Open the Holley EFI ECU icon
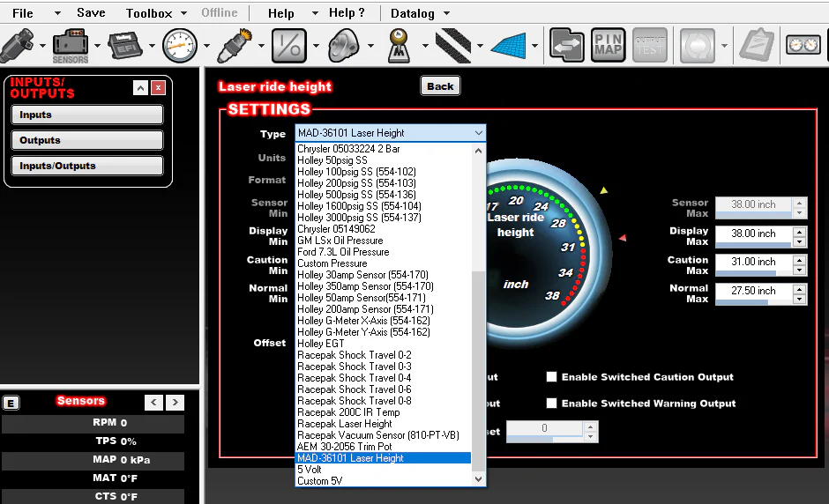829x504 pixels. click(x=124, y=46)
